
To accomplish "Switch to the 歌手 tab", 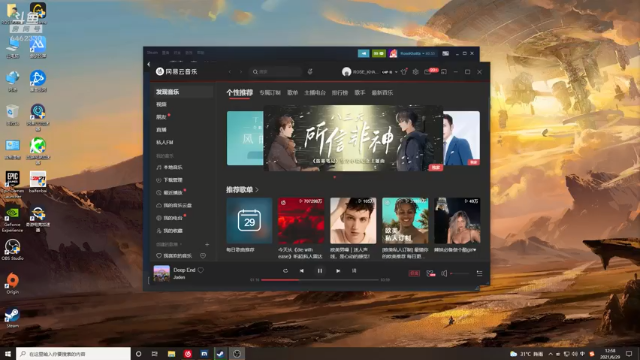I will [x=360, y=93].
